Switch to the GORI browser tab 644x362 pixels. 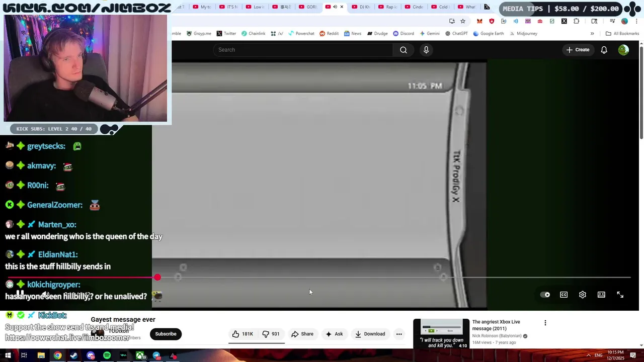(x=308, y=7)
